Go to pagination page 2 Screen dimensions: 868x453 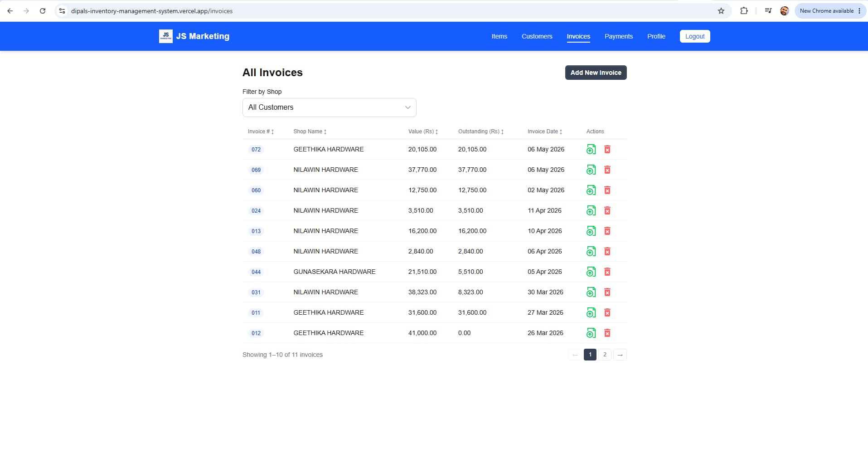(x=605, y=355)
